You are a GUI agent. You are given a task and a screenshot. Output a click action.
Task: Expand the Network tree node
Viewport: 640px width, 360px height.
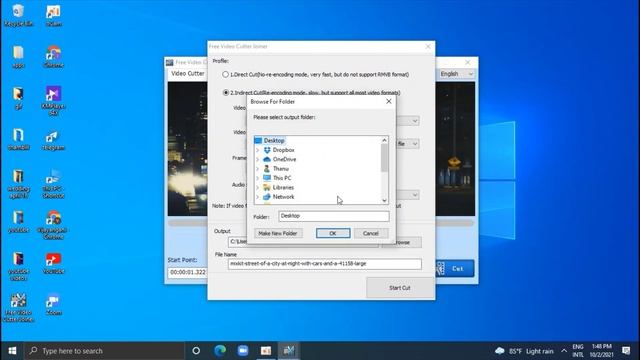click(258, 197)
